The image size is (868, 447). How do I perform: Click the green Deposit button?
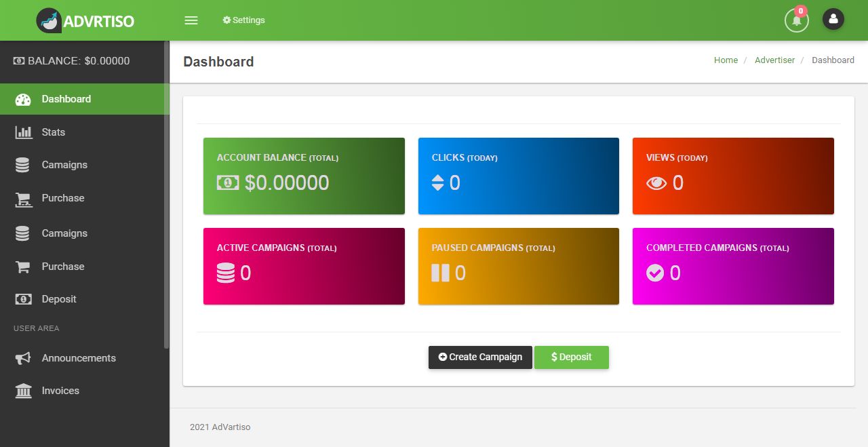pyautogui.click(x=572, y=357)
